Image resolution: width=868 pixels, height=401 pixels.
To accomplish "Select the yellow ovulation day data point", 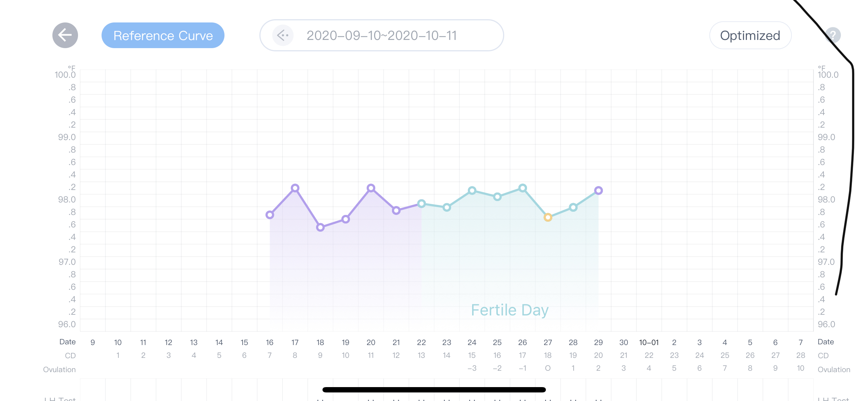I will click(548, 217).
